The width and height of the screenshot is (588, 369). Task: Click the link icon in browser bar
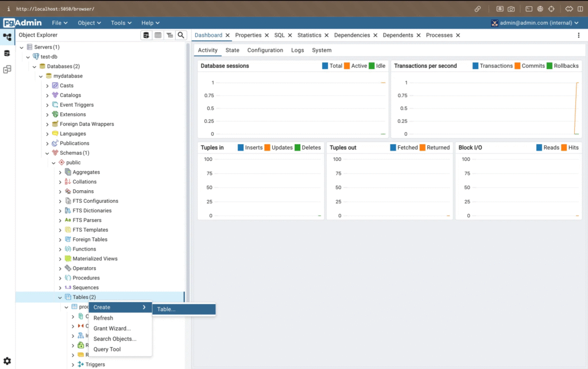click(x=477, y=9)
